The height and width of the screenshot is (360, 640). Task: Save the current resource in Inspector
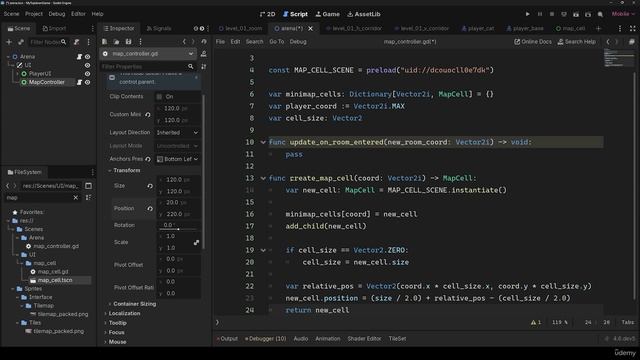(x=128, y=42)
